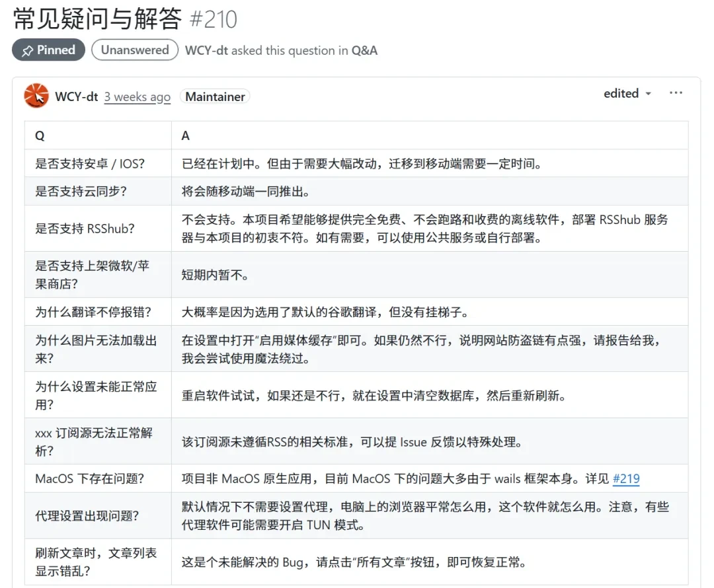Viewport: 714px width, 588px height.
Task: Open the WCY-dt author link in comment header
Action: (77, 96)
